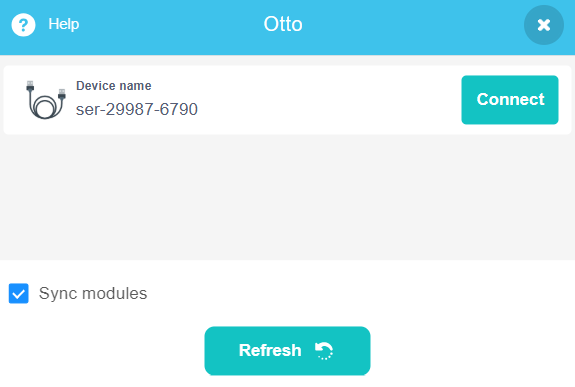Image resolution: width=575 pixels, height=387 pixels.
Task: Connect to device ser-29987-6790
Action: tap(510, 100)
